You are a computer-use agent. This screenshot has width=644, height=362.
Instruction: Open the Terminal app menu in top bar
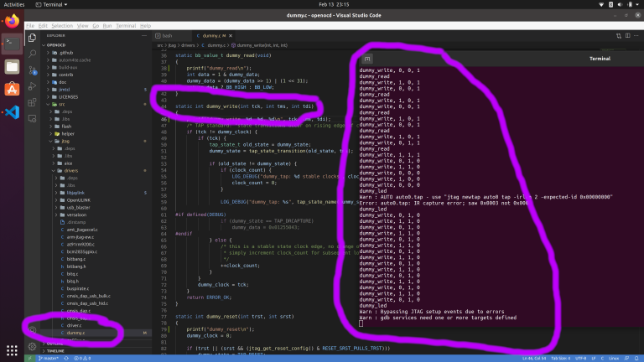(51, 4)
